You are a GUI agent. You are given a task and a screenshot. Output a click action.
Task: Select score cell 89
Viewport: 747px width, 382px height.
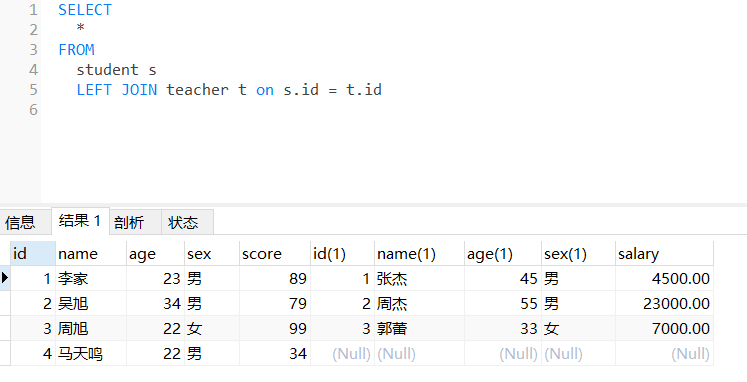tap(275, 278)
